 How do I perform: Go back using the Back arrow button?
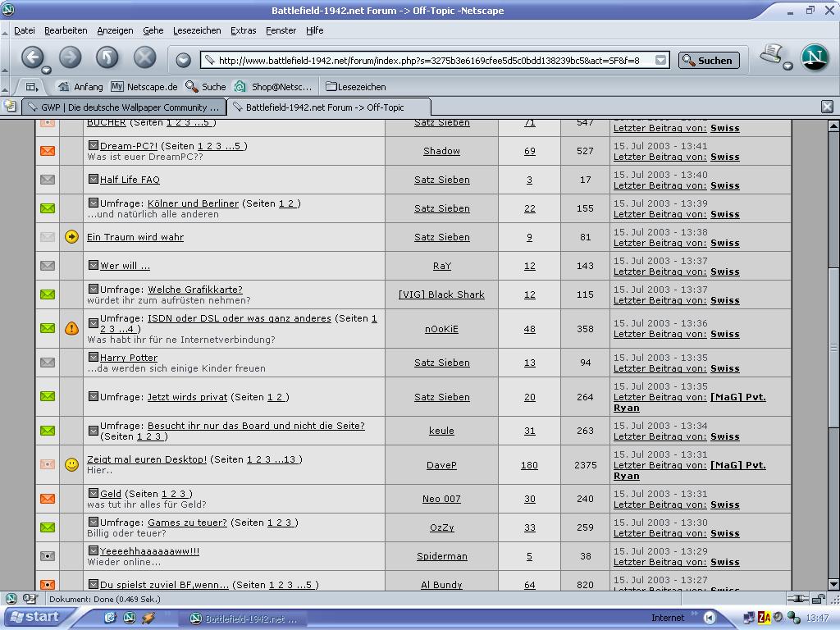(x=32, y=57)
